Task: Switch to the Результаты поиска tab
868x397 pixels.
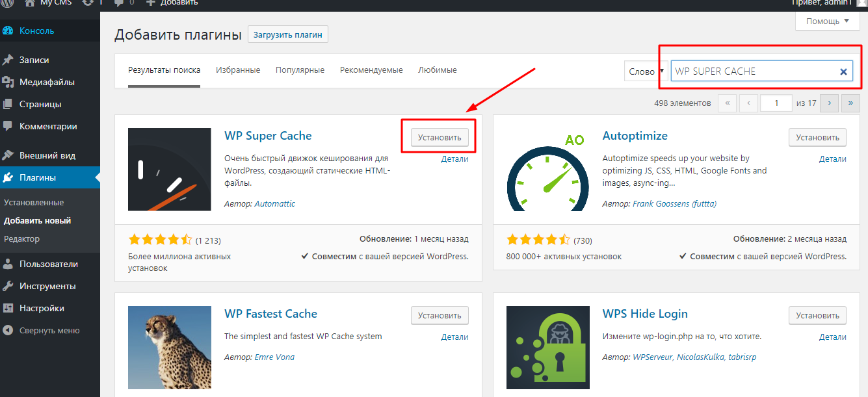Action: pos(164,70)
